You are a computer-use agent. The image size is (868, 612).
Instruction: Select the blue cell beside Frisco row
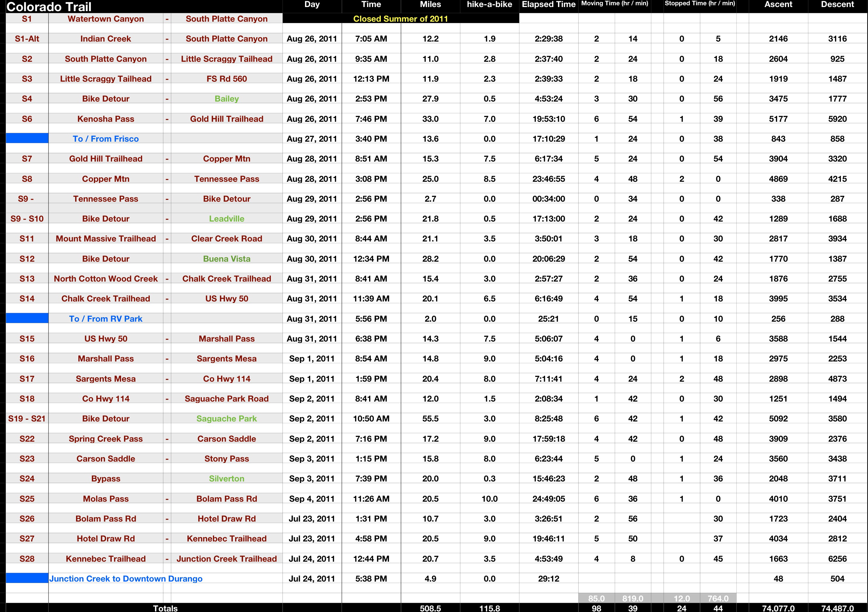(27, 138)
